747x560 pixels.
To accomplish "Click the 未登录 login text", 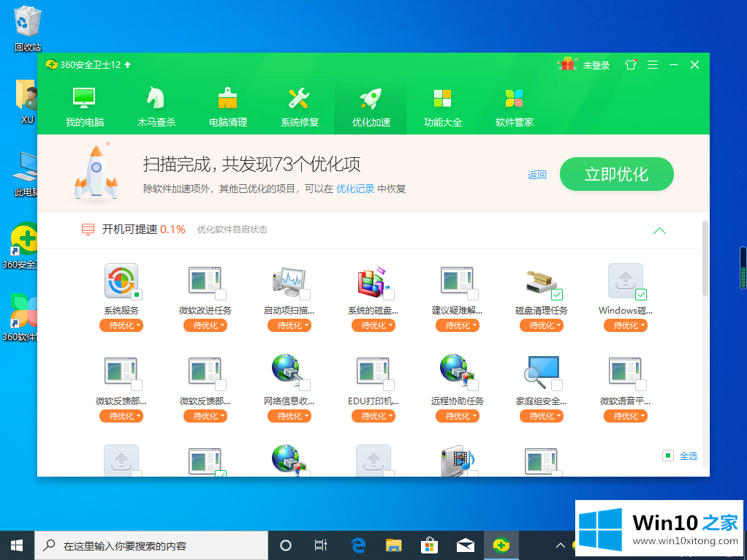I will (x=596, y=65).
